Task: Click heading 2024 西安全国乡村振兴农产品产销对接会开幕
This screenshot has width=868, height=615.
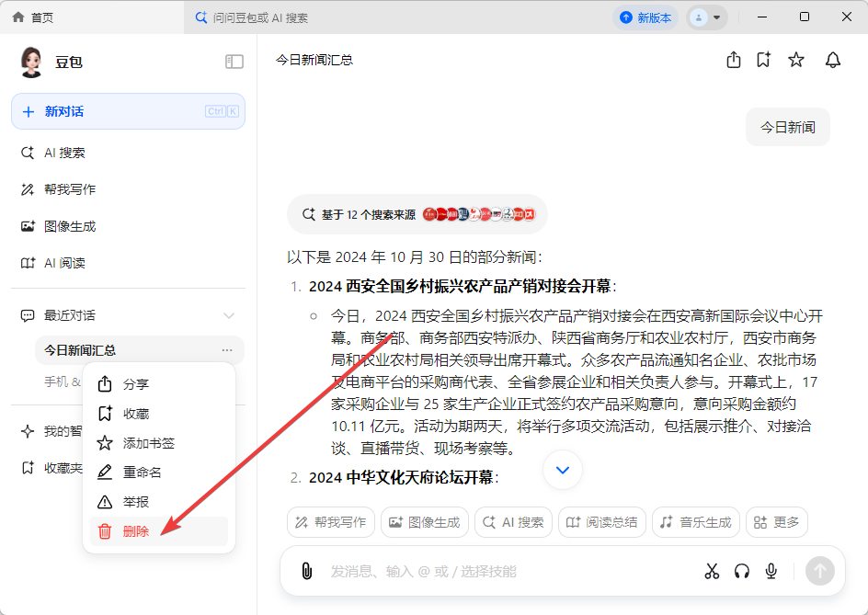Action: pos(460,286)
